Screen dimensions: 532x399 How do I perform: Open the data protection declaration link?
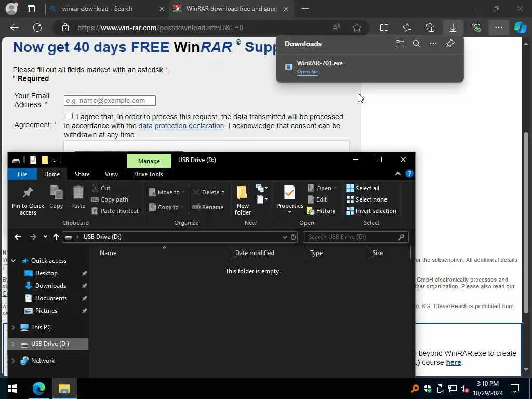click(x=181, y=126)
